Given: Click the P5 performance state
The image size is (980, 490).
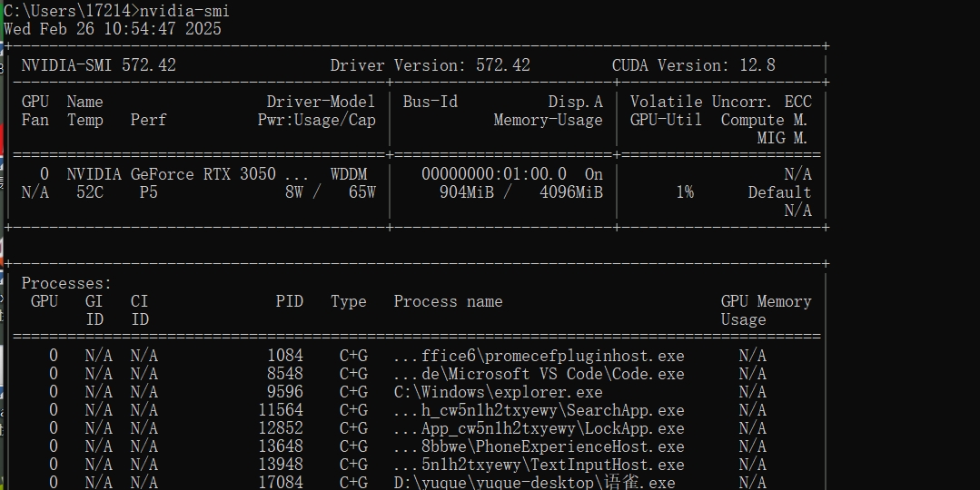Looking at the screenshot, I should [149, 192].
